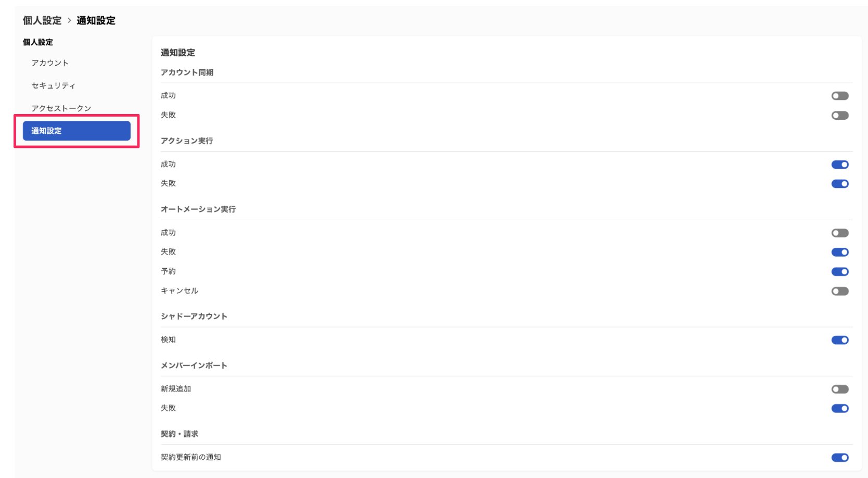Turn off 契約更新前の通知 toggle
The image size is (868, 478).
[840, 457]
